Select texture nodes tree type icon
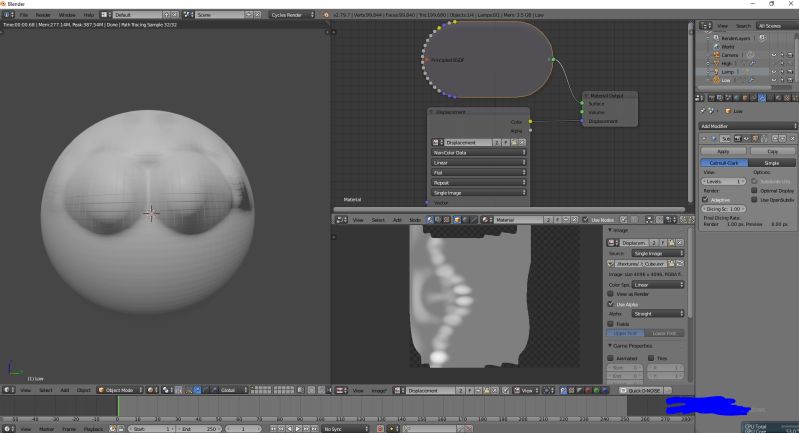 [x=446, y=220]
